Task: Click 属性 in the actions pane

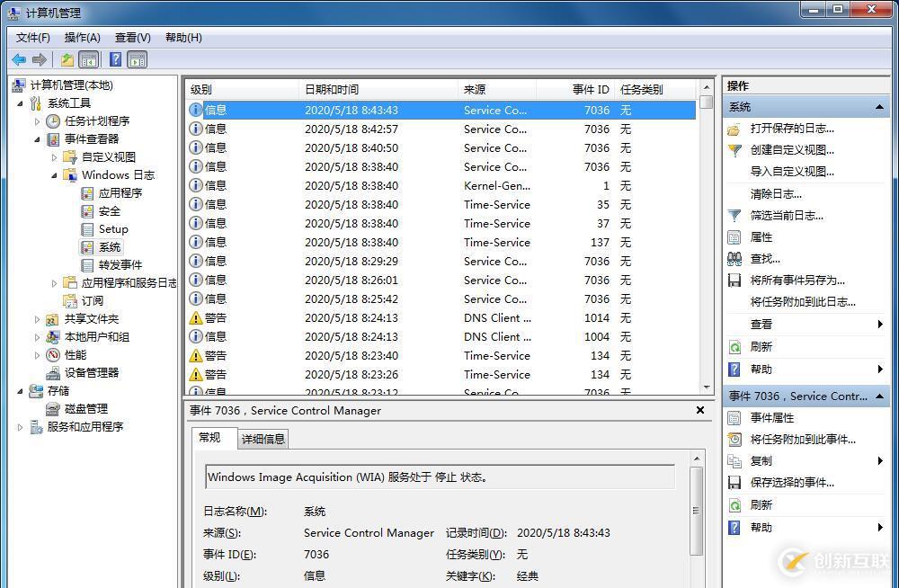Action: (x=761, y=237)
